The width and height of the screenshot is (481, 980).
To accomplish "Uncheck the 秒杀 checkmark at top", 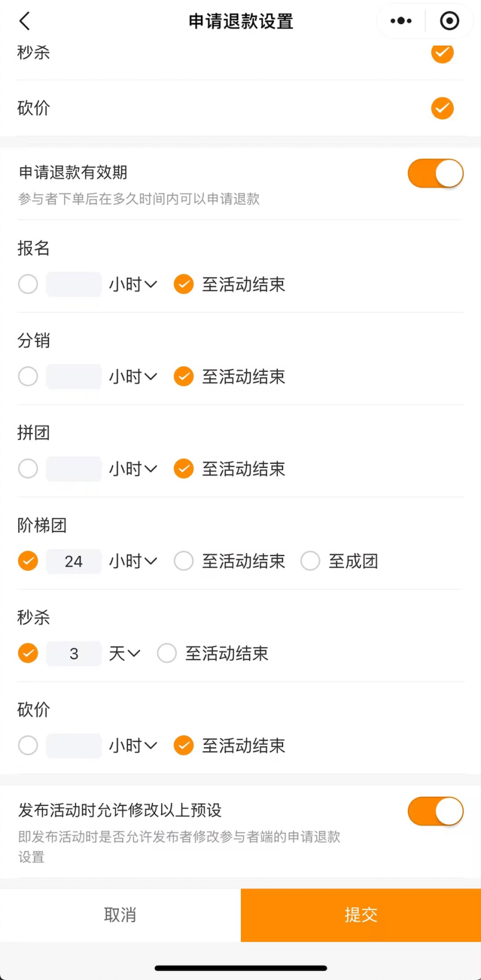I will 442,53.
